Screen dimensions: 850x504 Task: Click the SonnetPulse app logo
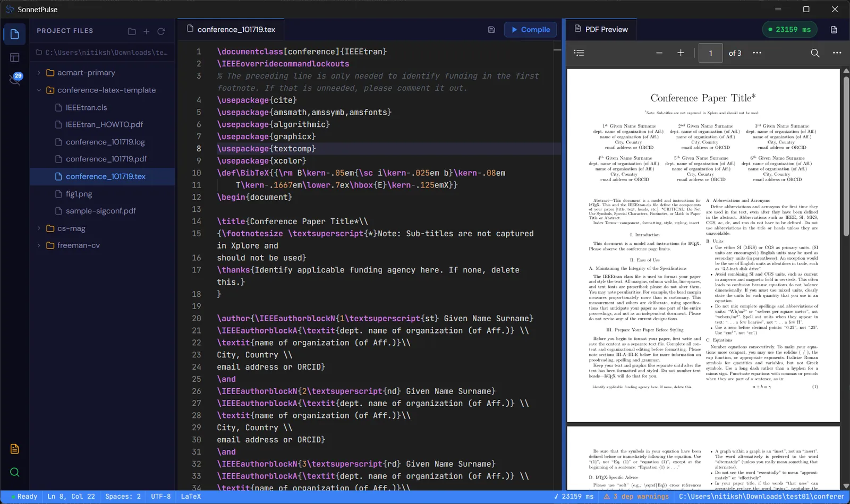pyautogui.click(x=10, y=10)
